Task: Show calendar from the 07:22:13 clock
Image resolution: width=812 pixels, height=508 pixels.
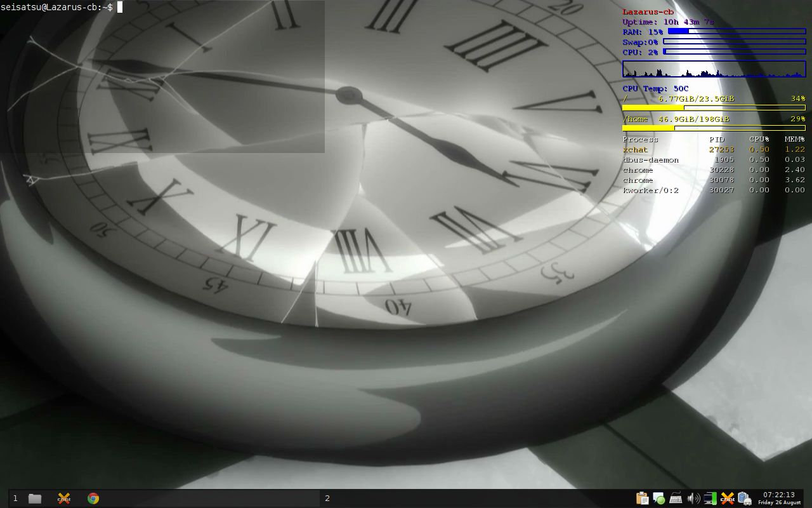Action: (x=779, y=498)
